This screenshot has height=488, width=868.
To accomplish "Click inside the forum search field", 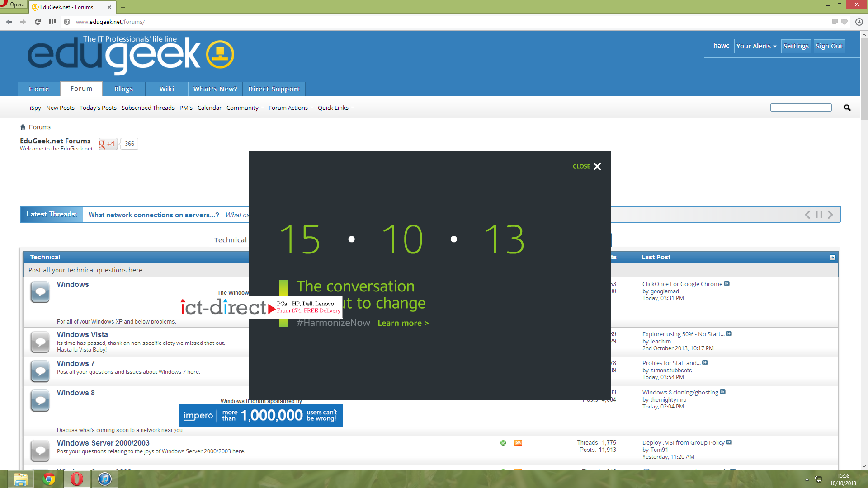I will (x=801, y=108).
